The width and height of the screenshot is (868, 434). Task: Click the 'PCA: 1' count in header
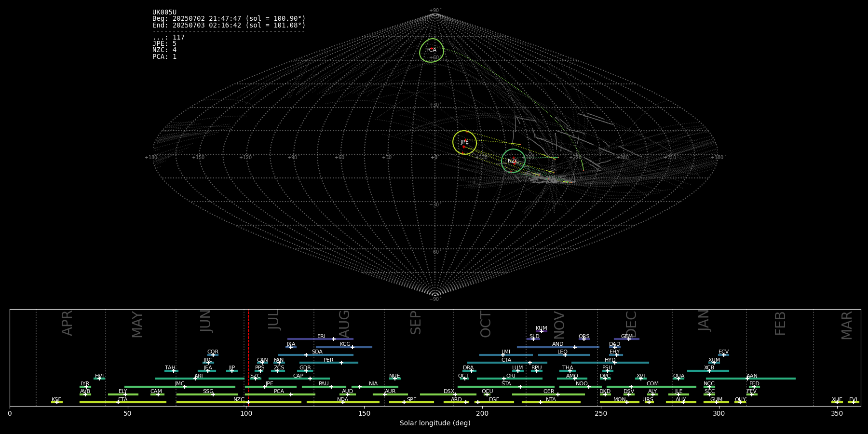[x=164, y=56]
